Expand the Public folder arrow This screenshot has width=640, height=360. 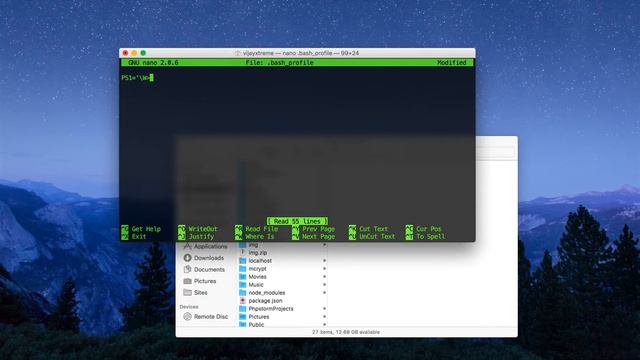(324, 324)
